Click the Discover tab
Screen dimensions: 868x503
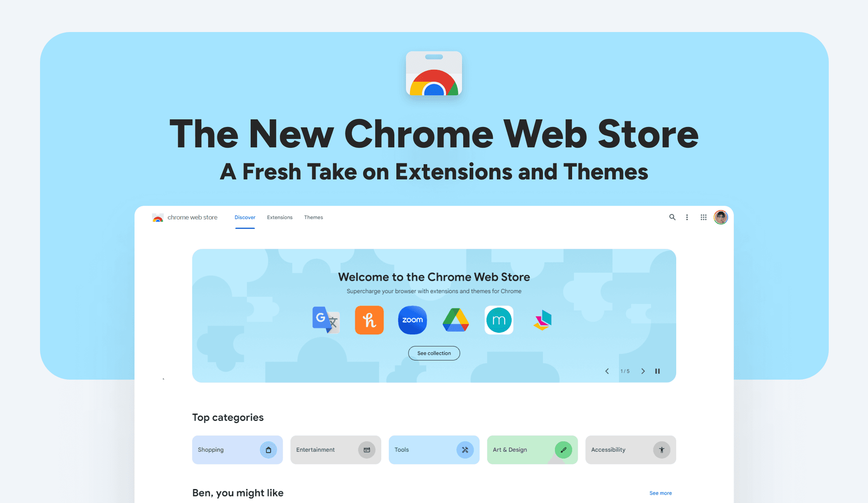click(x=245, y=217)
